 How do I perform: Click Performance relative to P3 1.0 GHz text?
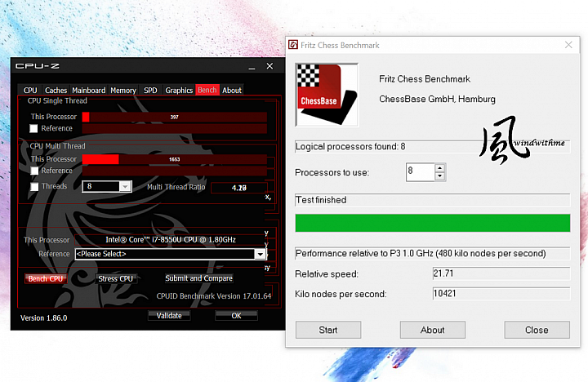tap(421, 254)
